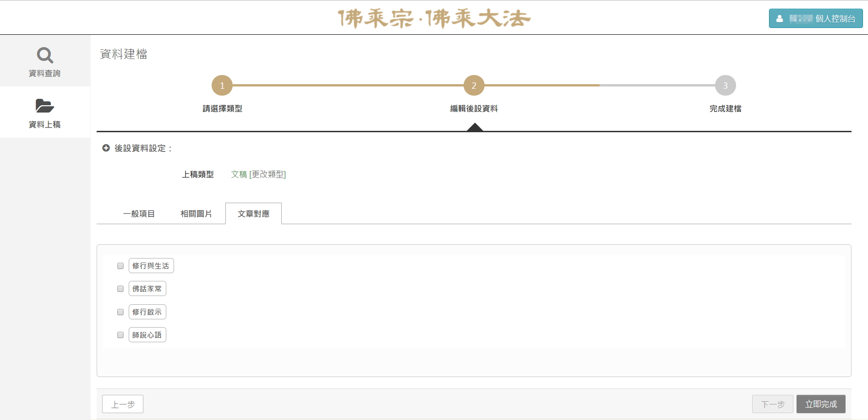Viewport: 868px width, 420px height.
Task: Click the 上一步 button
Action: click(123, 404)
